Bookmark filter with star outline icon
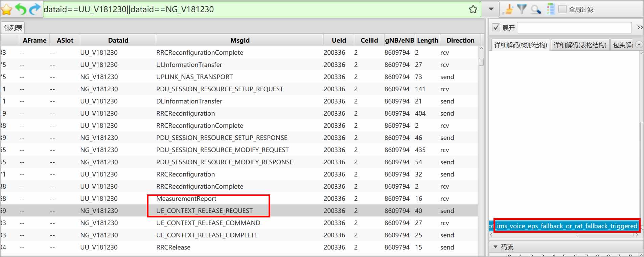 click(x=473, y=9)
